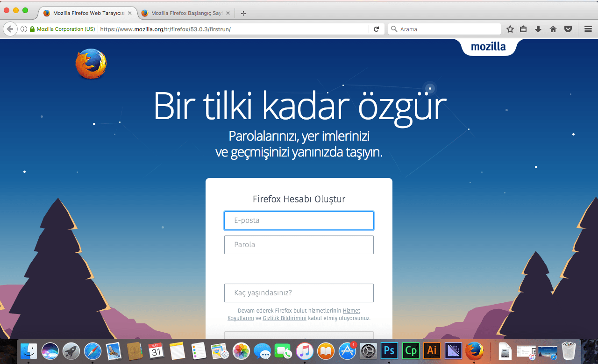Click the green padlock security icon
Image resolution: width=598 pixels, height=364 pixels.
(32, 29)
